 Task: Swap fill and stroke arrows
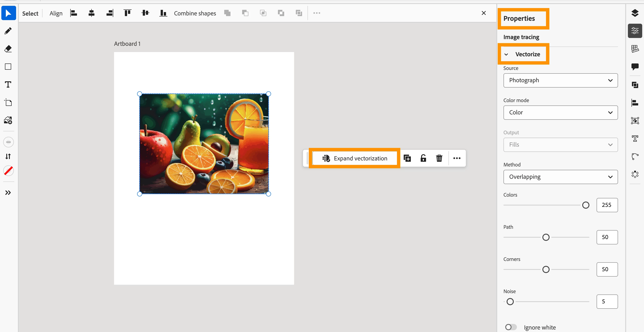click(8, 157)
